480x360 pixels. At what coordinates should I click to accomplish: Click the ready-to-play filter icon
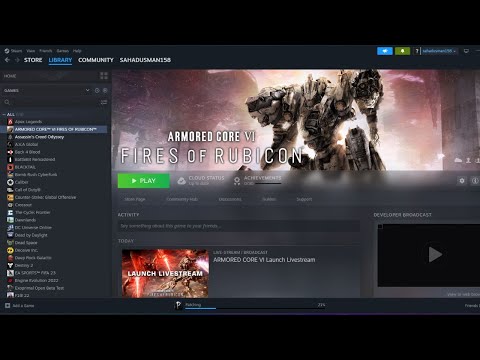[105, 90]
